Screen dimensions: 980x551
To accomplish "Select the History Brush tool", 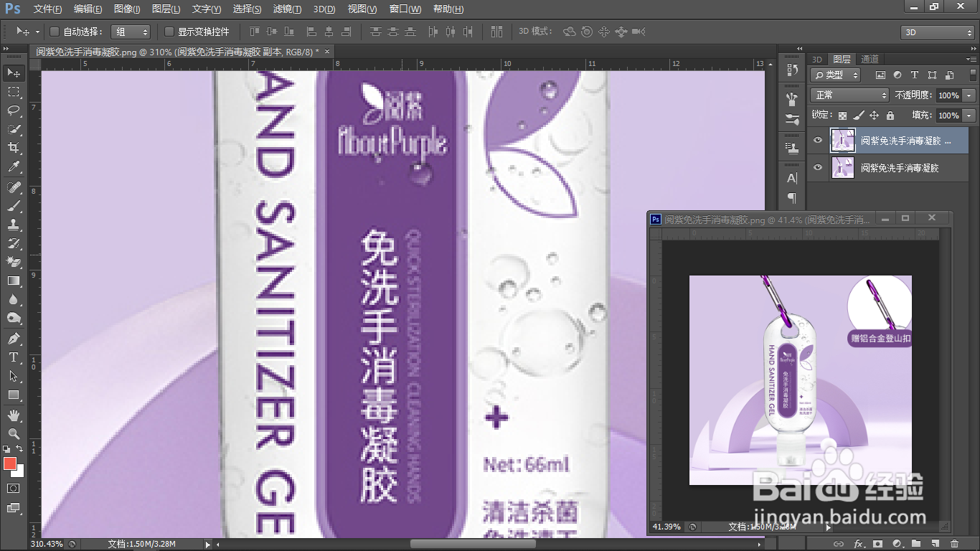I will (x=14, y=243).
